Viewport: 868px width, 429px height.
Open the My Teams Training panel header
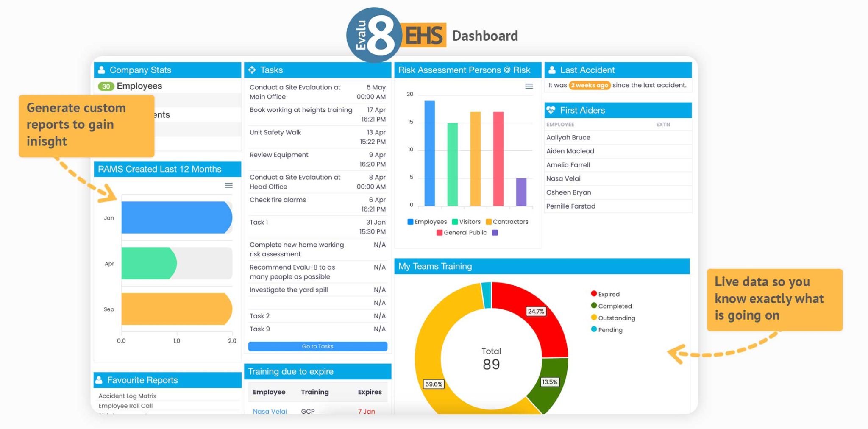point(435,266)
